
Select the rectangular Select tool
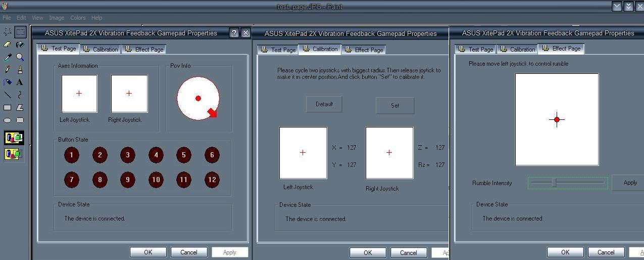pos(20,32)
